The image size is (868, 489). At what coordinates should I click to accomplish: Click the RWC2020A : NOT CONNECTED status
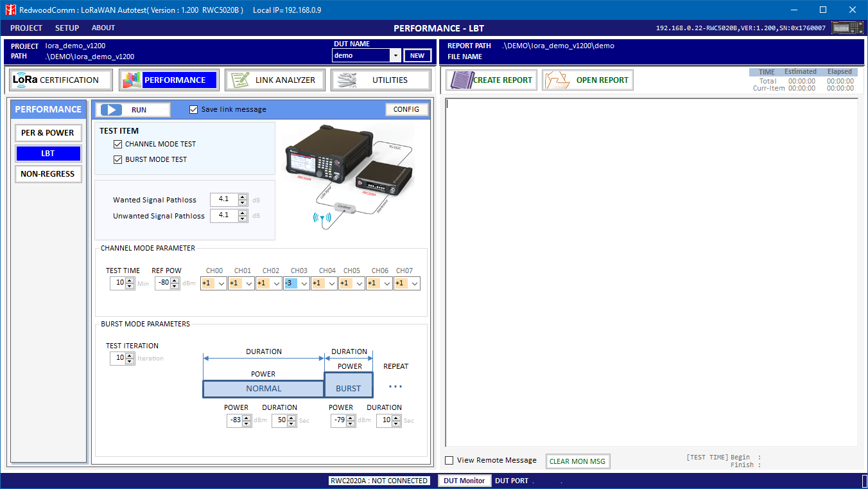pyautogui.click(x=379, y=481)
